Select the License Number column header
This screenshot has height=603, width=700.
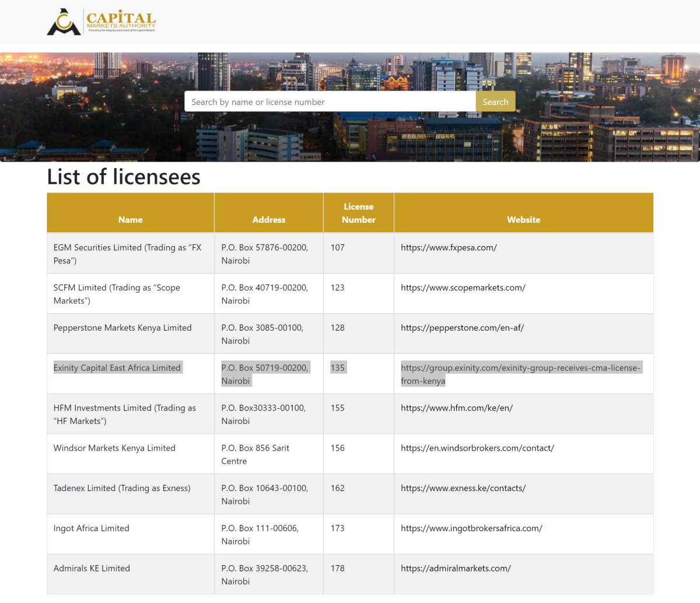[x=358, y=213]
